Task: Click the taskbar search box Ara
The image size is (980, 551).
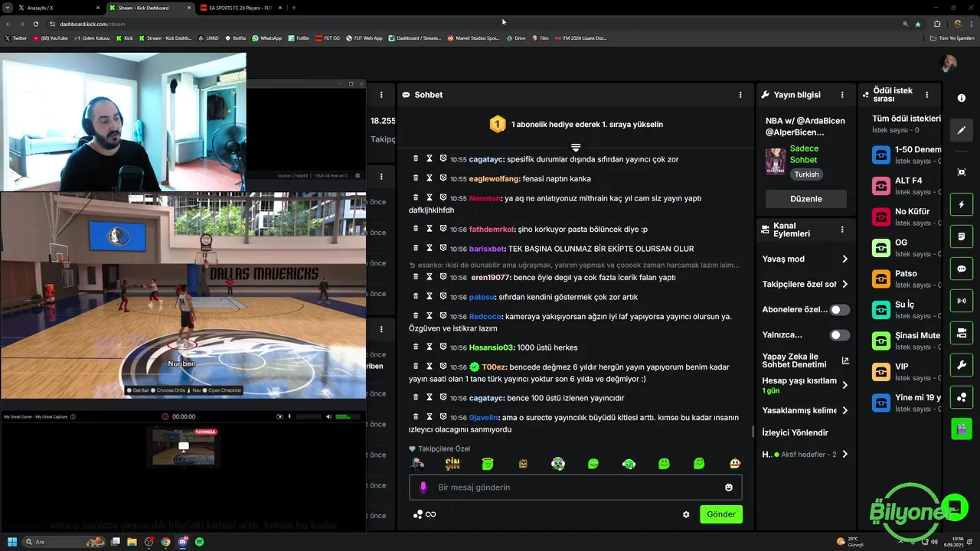Action: (65, 542)
